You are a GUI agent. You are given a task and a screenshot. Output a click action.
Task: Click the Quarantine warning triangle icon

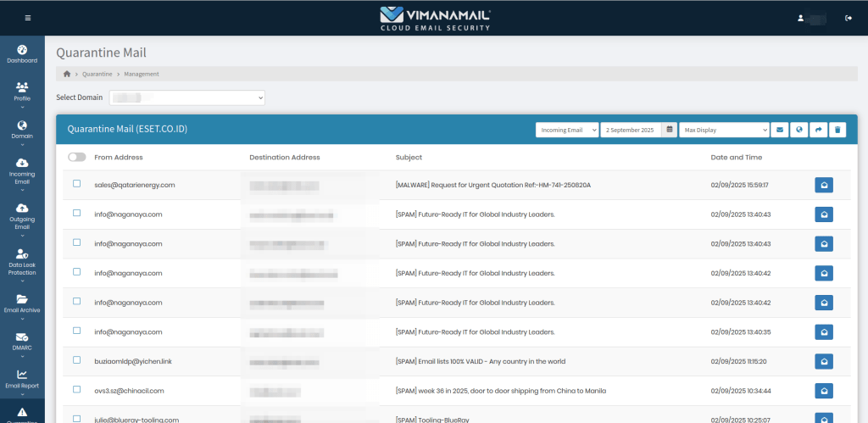22,411
